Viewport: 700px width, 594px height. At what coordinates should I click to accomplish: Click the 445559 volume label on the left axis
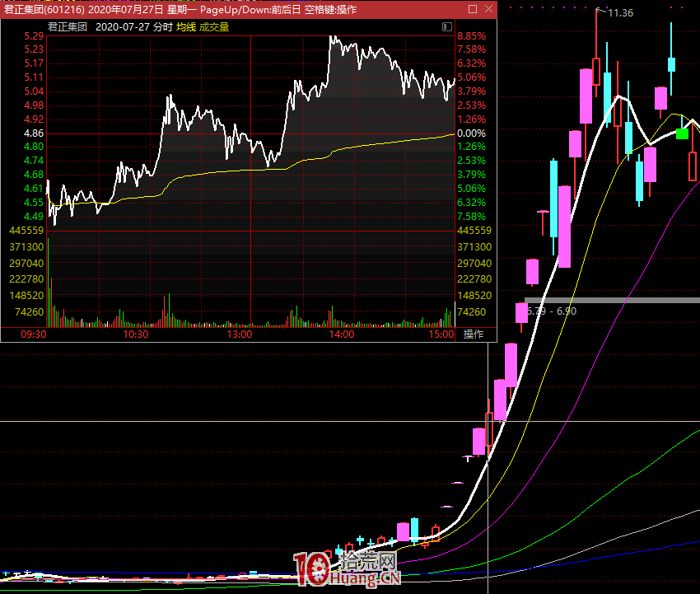(26, 231)
